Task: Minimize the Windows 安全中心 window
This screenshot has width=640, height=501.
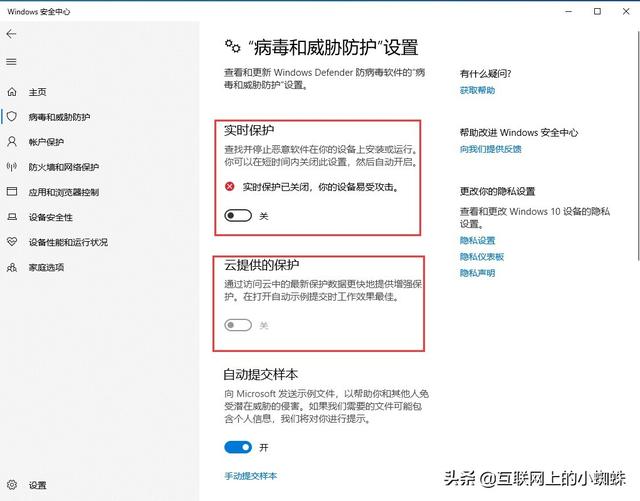Action: 569,11
